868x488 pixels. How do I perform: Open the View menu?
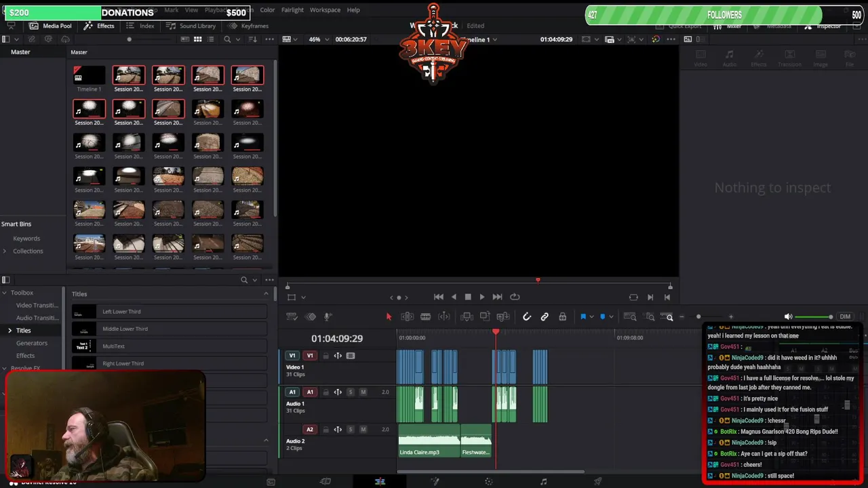191,10
